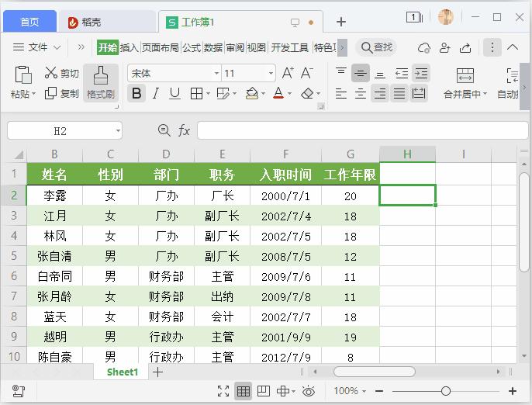Collapse the ribbon with chevron

click(513, 47)
